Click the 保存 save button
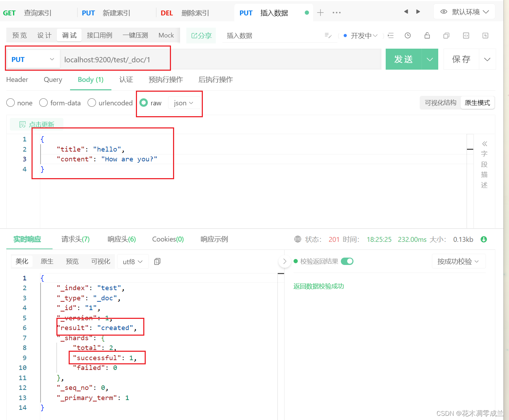Viewport: 509px width, 420px height. pyautogui.click(x=461, y=59)
